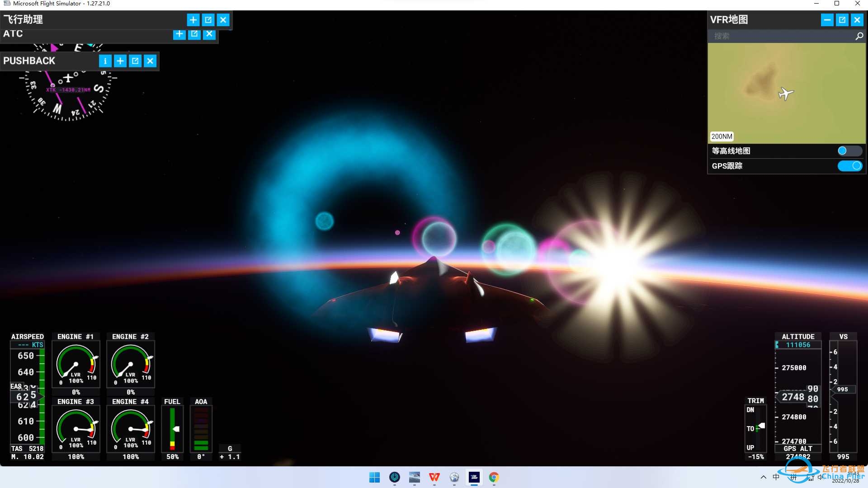The height and width of the screenshot is (488, 868).
Task: Close the PUSHBACK panel
Action: tap(150, 61)
